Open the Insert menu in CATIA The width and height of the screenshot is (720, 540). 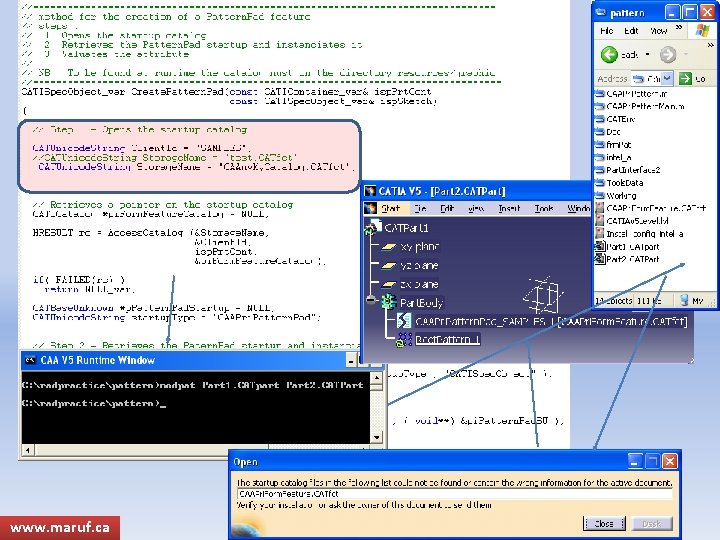pos(509,208)
